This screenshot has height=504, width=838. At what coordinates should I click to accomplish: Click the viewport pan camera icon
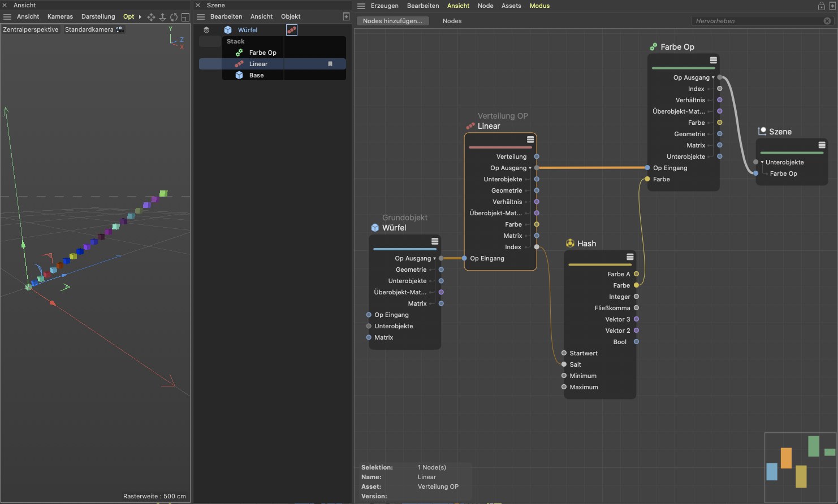tap(151, 17)
